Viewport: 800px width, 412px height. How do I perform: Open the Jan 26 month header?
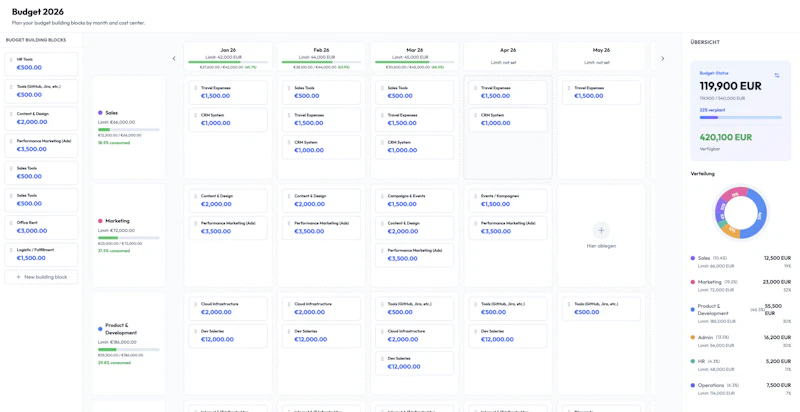tap(228, 57)
